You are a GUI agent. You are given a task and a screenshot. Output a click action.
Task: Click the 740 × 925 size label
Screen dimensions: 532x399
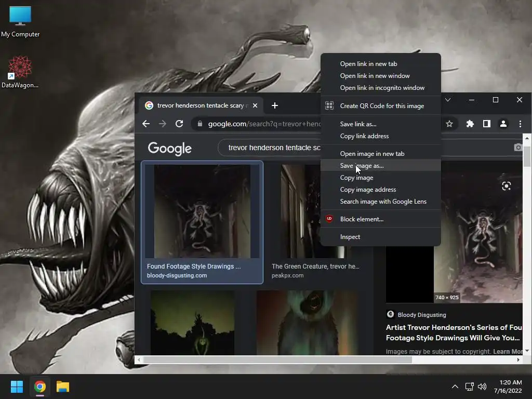[x=447, y=297]
